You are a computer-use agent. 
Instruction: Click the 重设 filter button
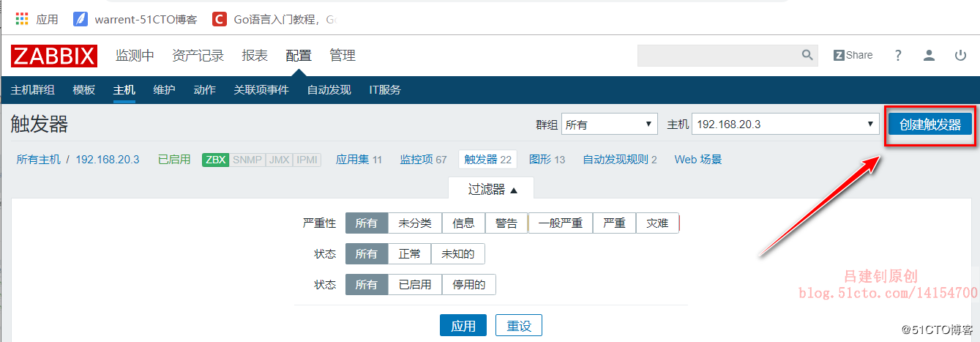tap(519, 326)
